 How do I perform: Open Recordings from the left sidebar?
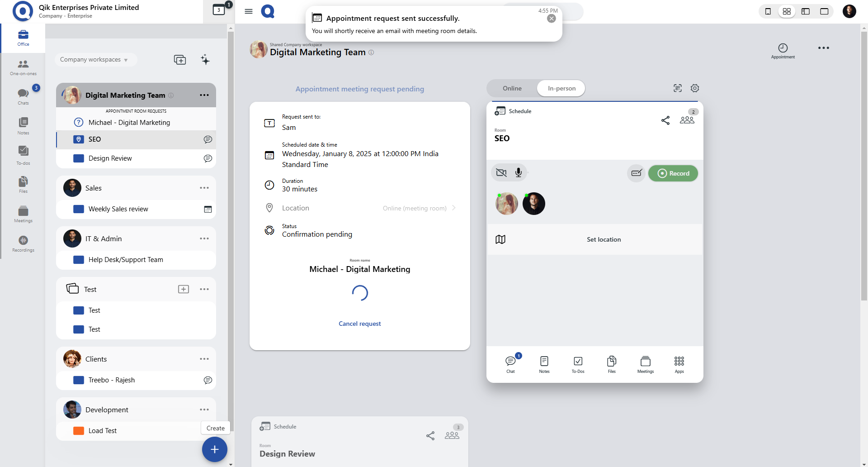click(23, 243)
